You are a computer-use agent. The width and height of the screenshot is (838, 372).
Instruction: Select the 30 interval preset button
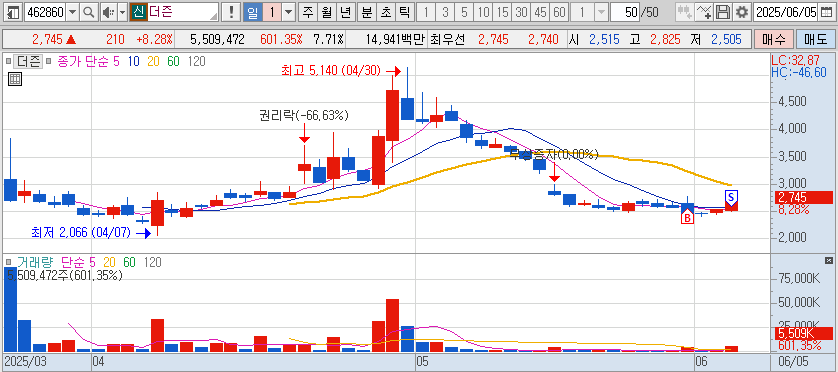pyautogui.click(x=521, y=12)
